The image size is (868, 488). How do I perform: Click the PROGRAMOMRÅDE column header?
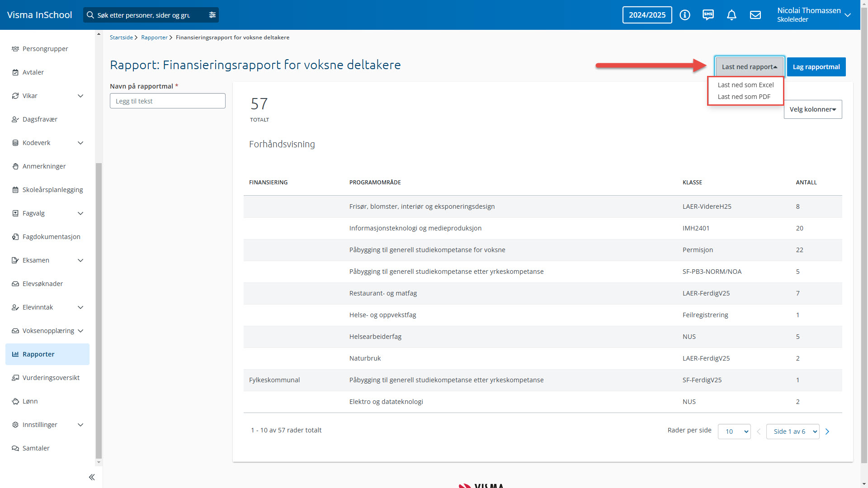point(375,183)
